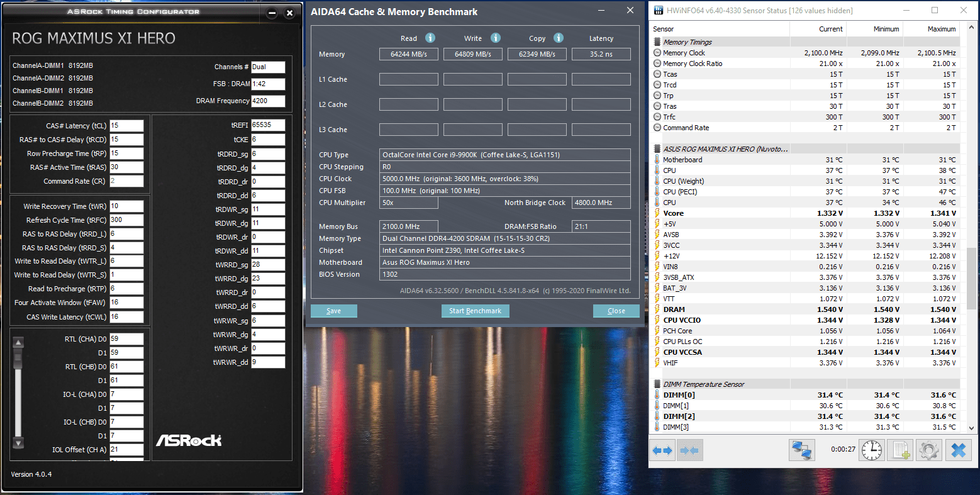Click the thermometer icon beside DIMM[3]

click(x=657, y=427)
